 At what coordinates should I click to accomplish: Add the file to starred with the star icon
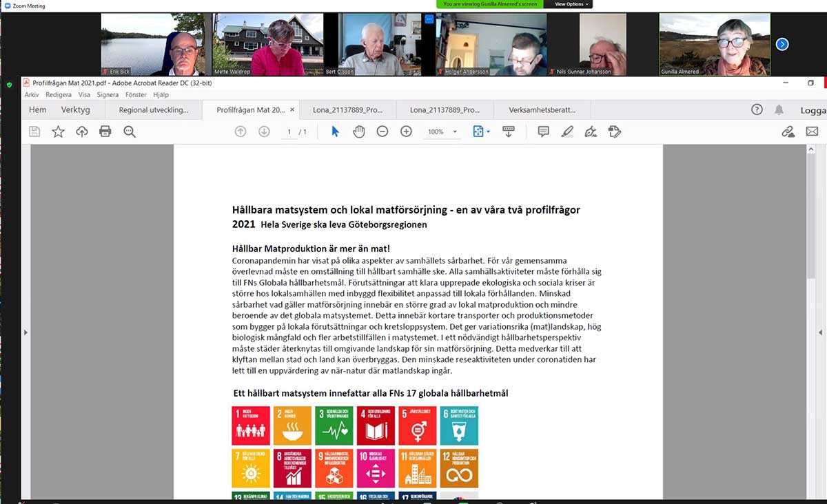[x=59, y=132]
